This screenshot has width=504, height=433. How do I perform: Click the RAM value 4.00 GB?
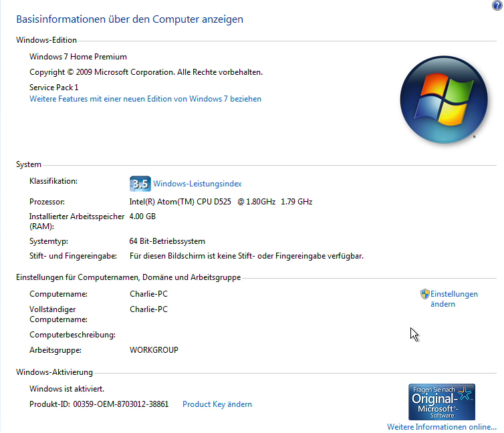142,216
